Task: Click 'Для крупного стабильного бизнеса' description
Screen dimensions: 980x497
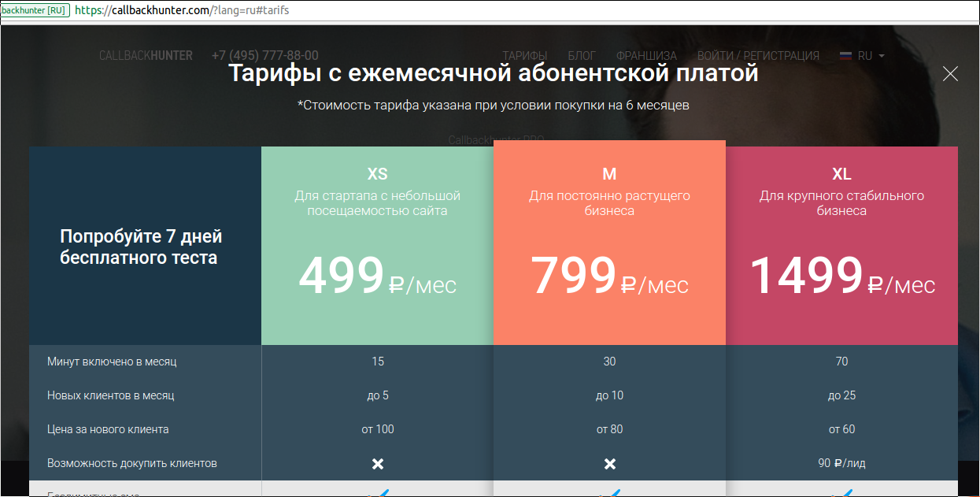Action: (x=841, y=203)
